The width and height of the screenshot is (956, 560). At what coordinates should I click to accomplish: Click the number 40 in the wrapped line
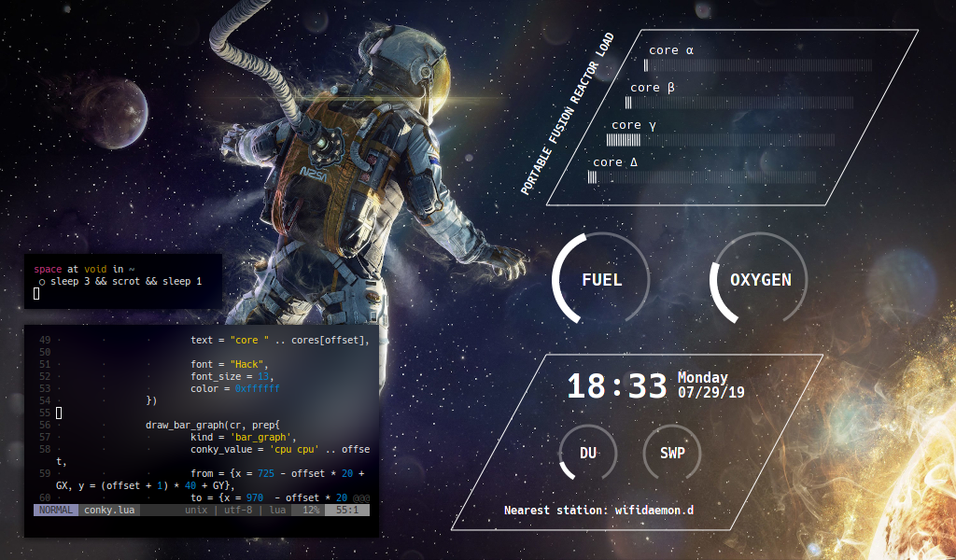190,485
